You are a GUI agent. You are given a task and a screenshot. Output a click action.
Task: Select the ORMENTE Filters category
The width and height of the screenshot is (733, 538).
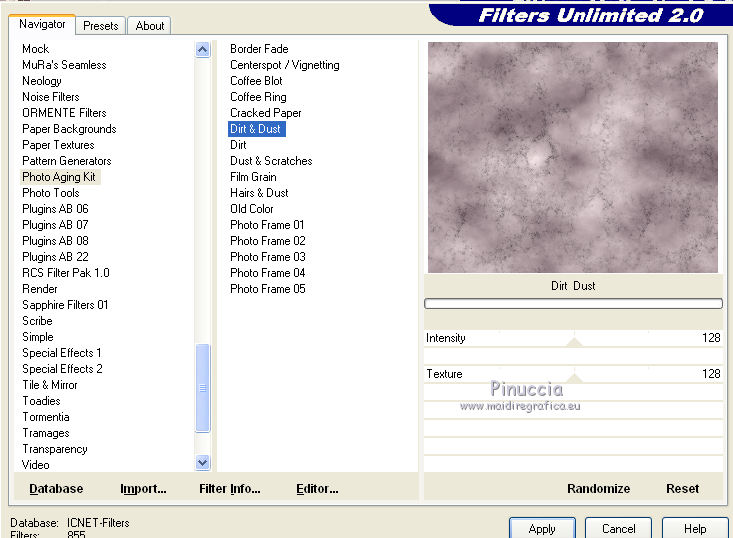tap(64, 113)
